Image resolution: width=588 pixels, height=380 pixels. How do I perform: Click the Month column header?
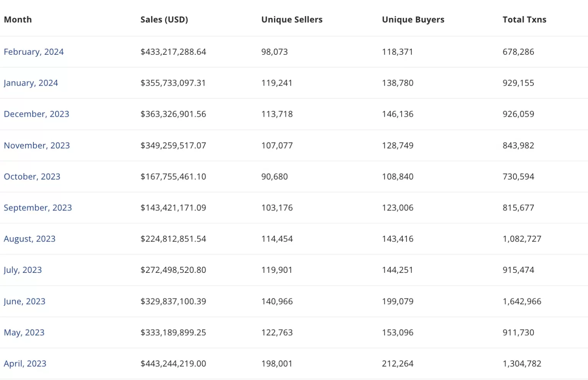[x=18, y=20]
